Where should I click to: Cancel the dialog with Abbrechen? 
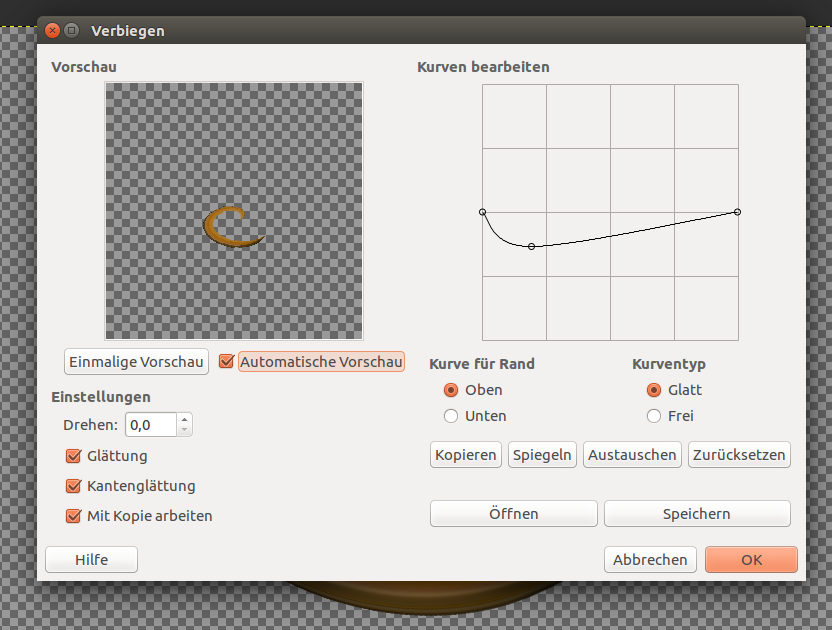(x=650, y=560)
